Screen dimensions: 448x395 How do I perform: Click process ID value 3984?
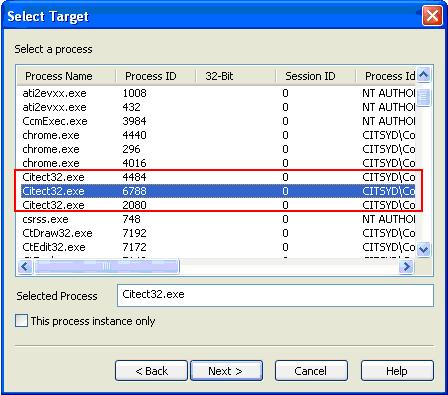[134, 121]
